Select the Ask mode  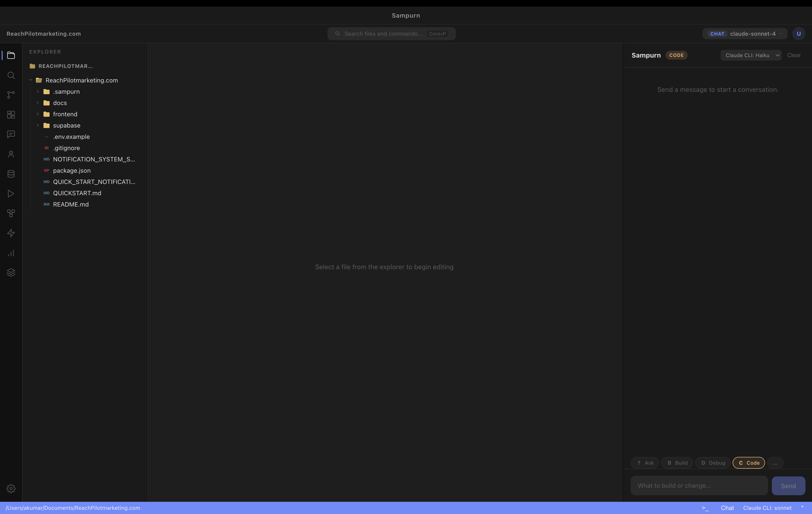645,463
